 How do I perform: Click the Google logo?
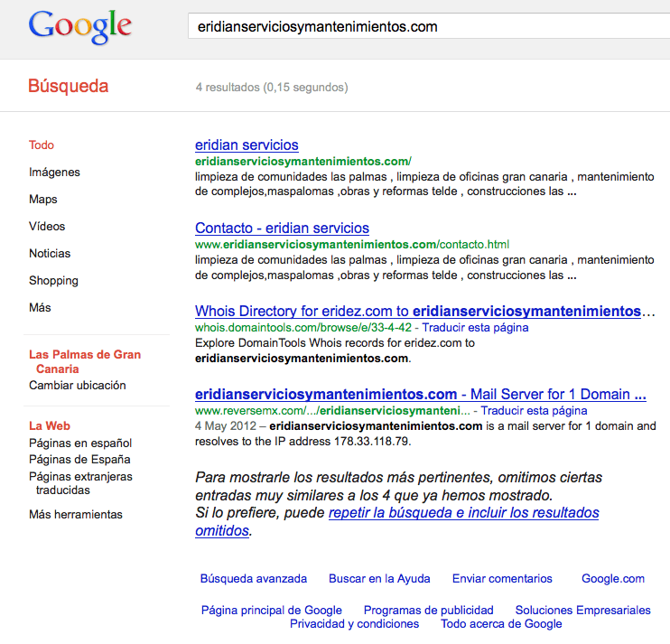point(80,27)
